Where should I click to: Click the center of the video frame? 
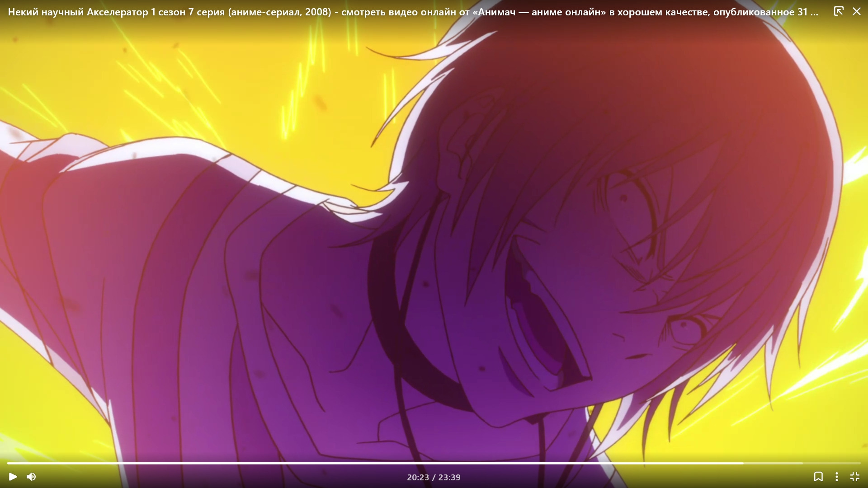tap(434, 244)
